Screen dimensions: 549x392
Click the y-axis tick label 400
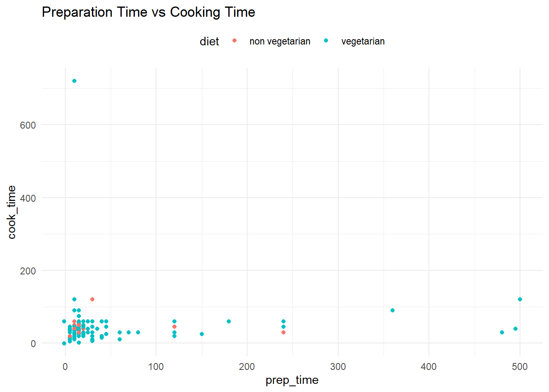[x=28, y=198]
